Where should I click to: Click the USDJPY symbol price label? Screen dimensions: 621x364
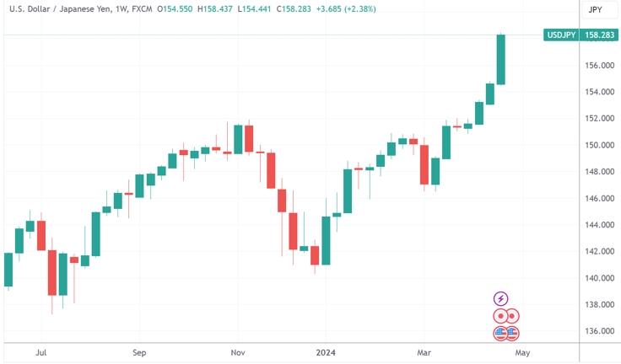point(561,35)
